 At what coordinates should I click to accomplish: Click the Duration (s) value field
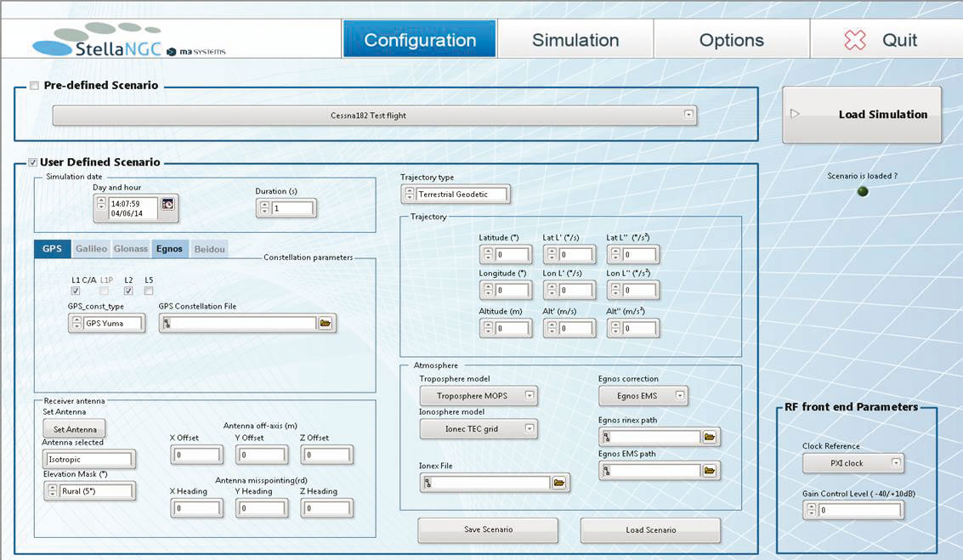[x=292, y=208]
